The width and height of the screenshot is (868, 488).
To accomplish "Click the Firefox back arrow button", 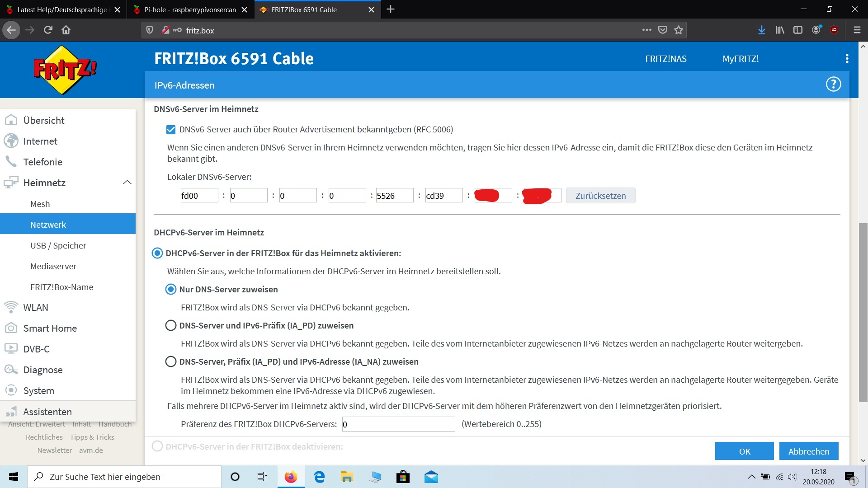I will point(11,30).
